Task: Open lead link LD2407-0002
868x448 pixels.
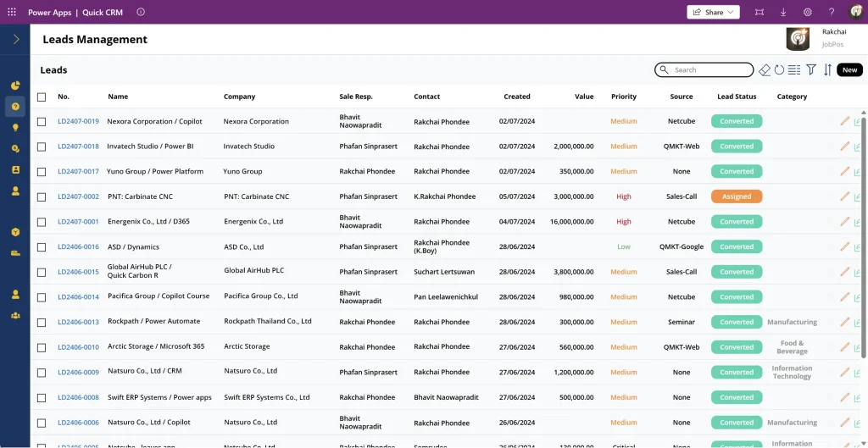Action: 78,196
